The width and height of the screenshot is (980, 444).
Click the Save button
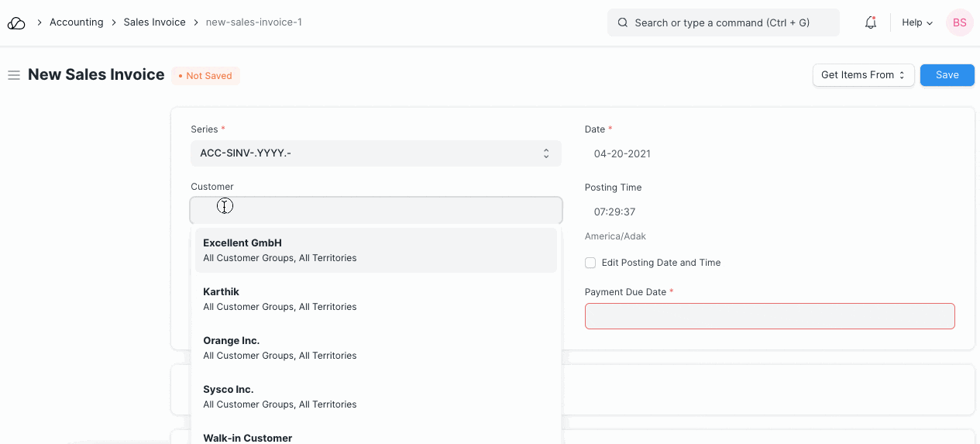point(947,75)
